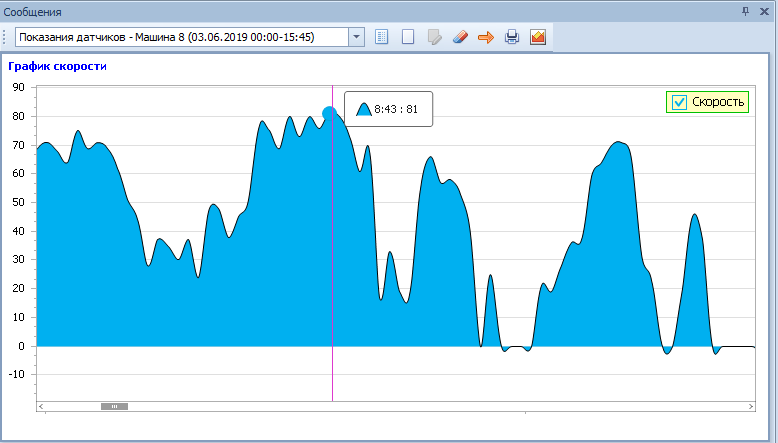Click the График скорости chart title
778x443 pixels.
point(57,67)
